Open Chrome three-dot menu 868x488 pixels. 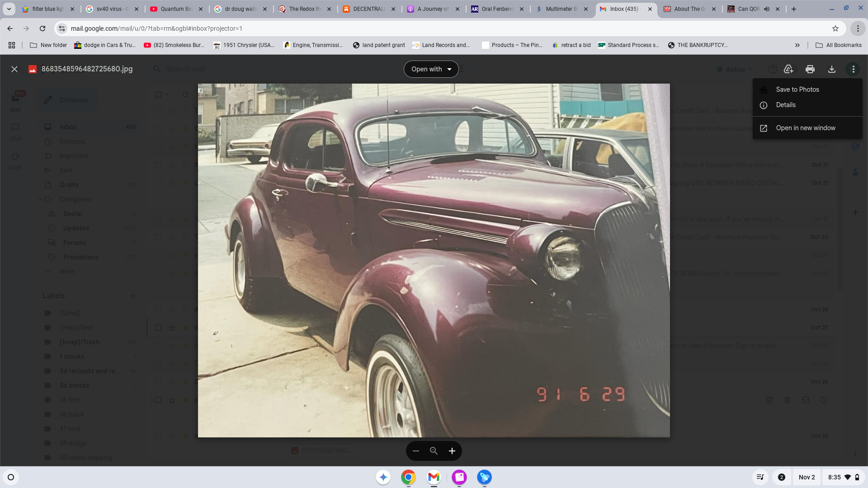pyautogui.click(x=858, y=28)
